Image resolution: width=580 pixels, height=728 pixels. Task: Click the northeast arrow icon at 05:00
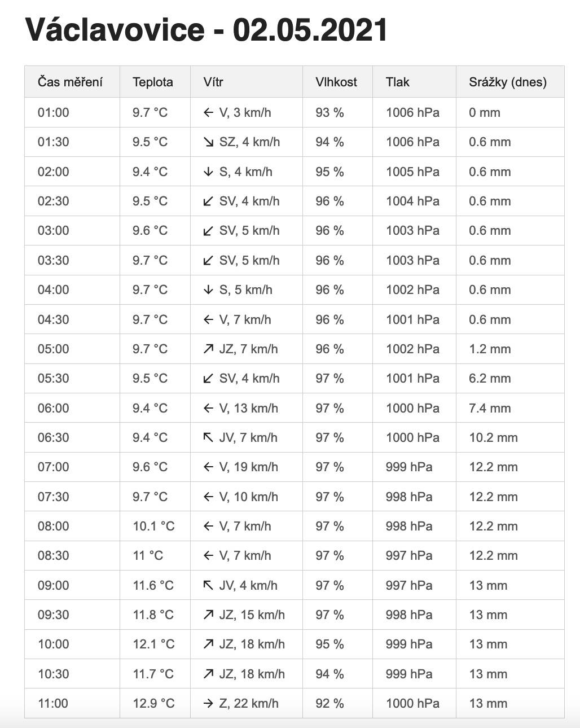(209, 349)
